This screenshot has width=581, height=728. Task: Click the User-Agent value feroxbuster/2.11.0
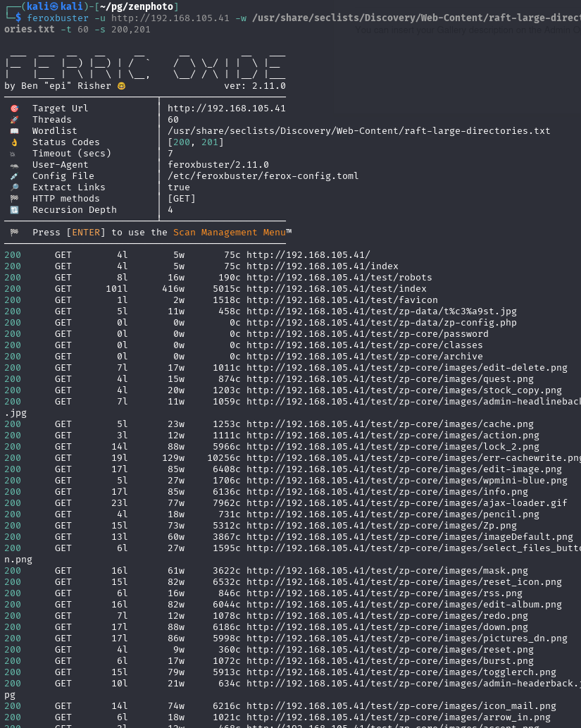(218, 165)
